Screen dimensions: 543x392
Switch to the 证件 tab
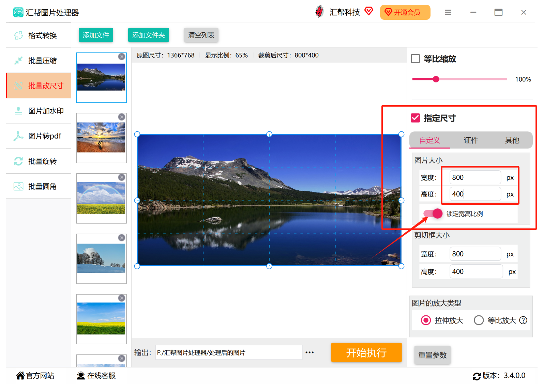tap(471, 140)
